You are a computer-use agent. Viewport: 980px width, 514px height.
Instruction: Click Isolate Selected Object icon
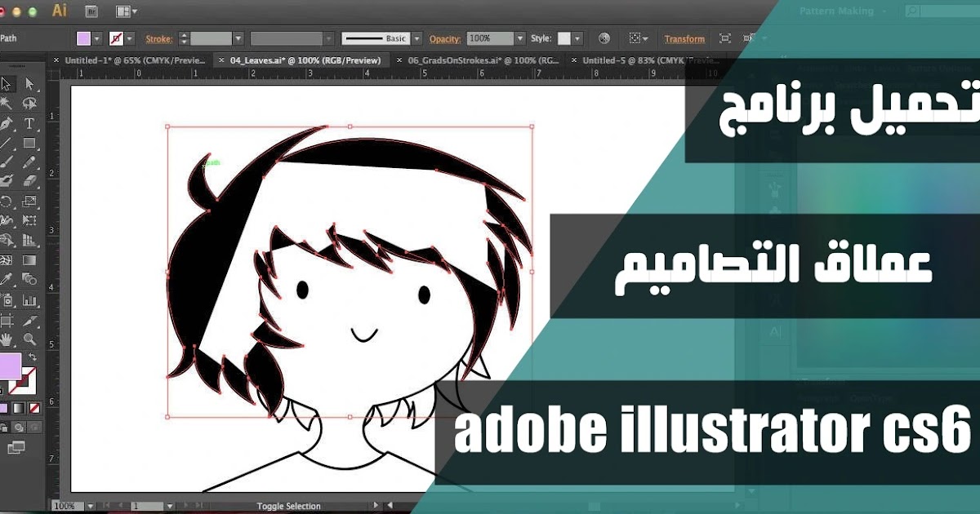tap(724, 38)
